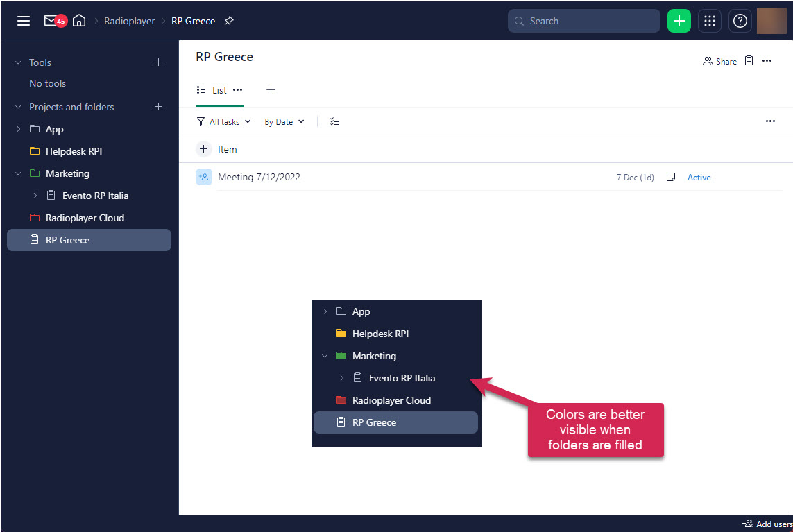Click assignee icon on Meeting 7/12/2022
The width and height of the screenshot is (793, 532).
coord(203,177)
